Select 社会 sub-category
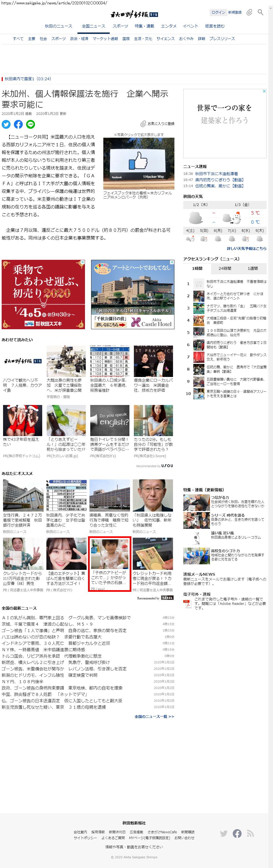The width and height of the screenshot is (273, 868). pos(43,39)
